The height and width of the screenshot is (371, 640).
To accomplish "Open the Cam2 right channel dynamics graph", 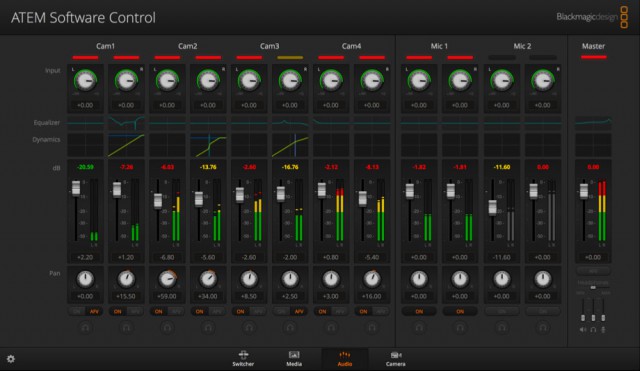I will click(208, 145).
